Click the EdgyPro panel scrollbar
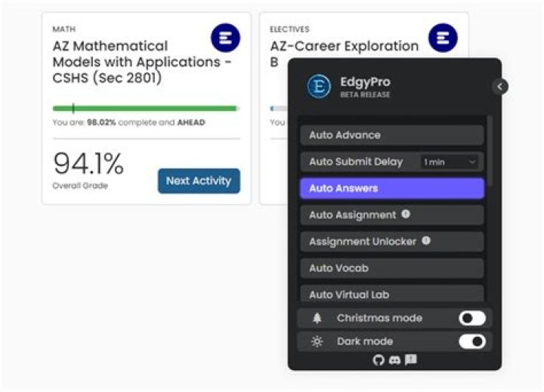Image resolution: width=544 pixels, height=392 pixels. tap(490, 151)
